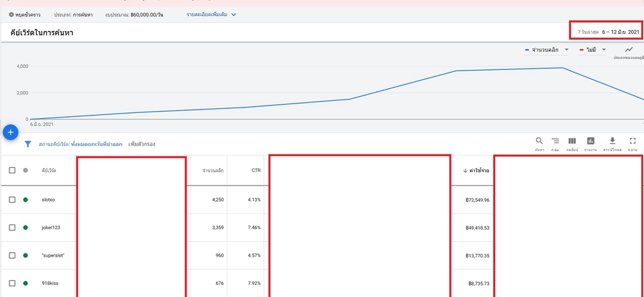
Task: Click green status dot for 918kiss
Action: tap(25, 283)
